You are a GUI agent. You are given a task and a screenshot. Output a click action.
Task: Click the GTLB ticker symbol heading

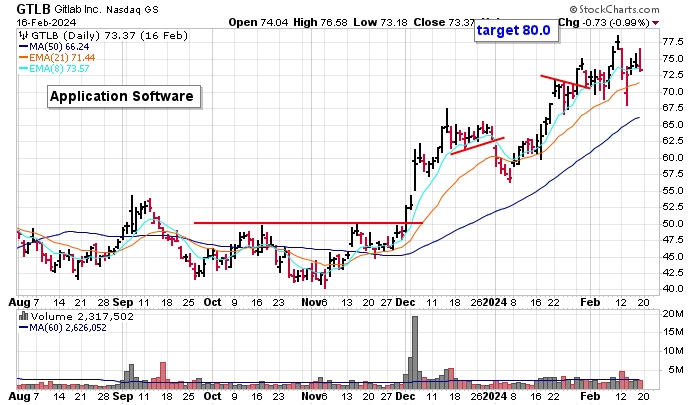tap(34, 9)
